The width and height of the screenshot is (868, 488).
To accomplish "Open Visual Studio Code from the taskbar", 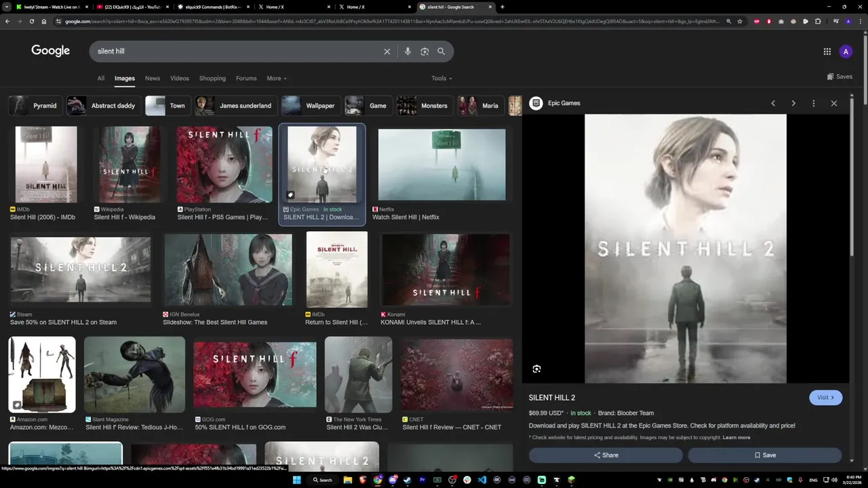I will point(482,480).
